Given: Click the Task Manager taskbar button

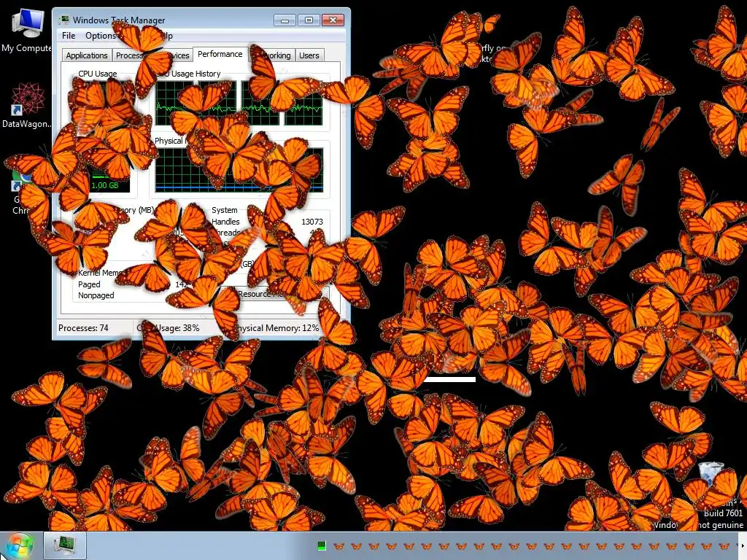Looking at the screenshot, I should tap(65, 545).
